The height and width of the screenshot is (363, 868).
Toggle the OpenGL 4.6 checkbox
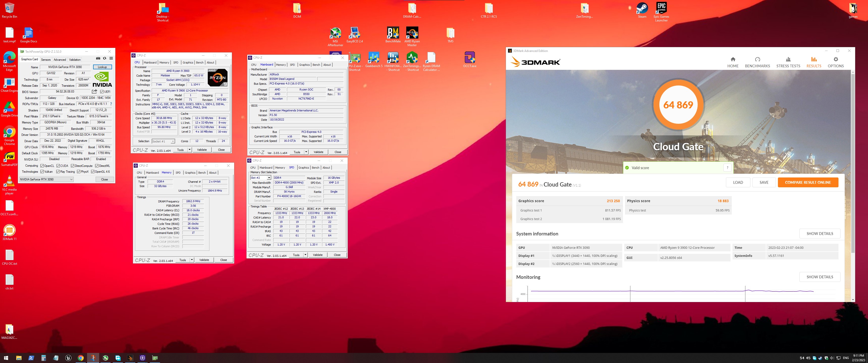pos(93,172)
